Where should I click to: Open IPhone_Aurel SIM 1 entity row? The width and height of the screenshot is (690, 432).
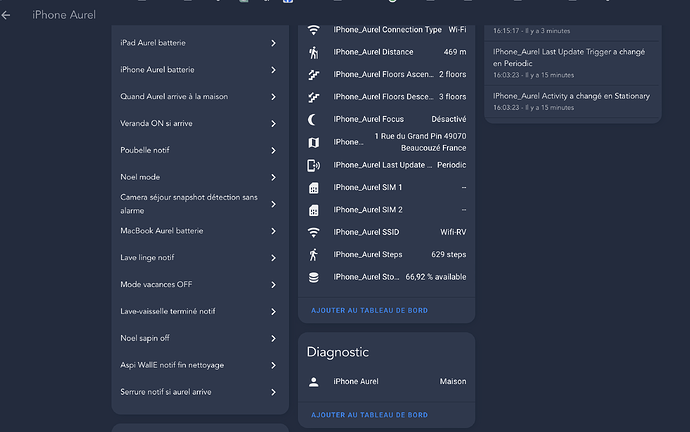(x=386, y=188)
